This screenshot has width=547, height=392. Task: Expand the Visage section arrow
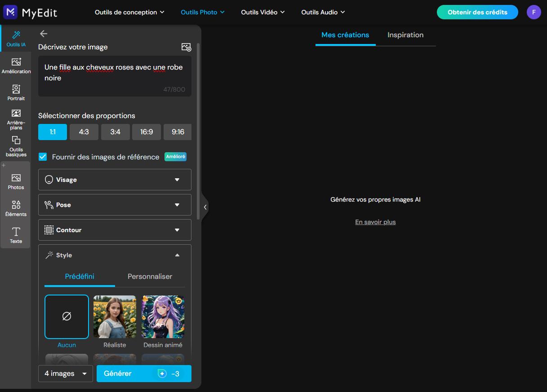(177, 180)
